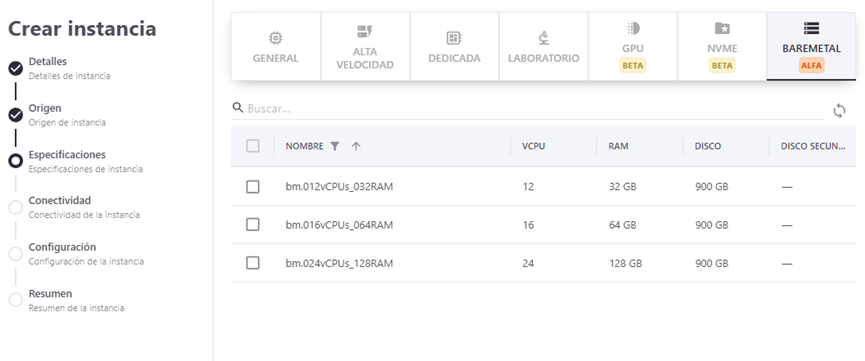Toggle the Nombre sort arrow
This screenshot has width=865, height=361.
pyautogui.click(x=356, y=146)
